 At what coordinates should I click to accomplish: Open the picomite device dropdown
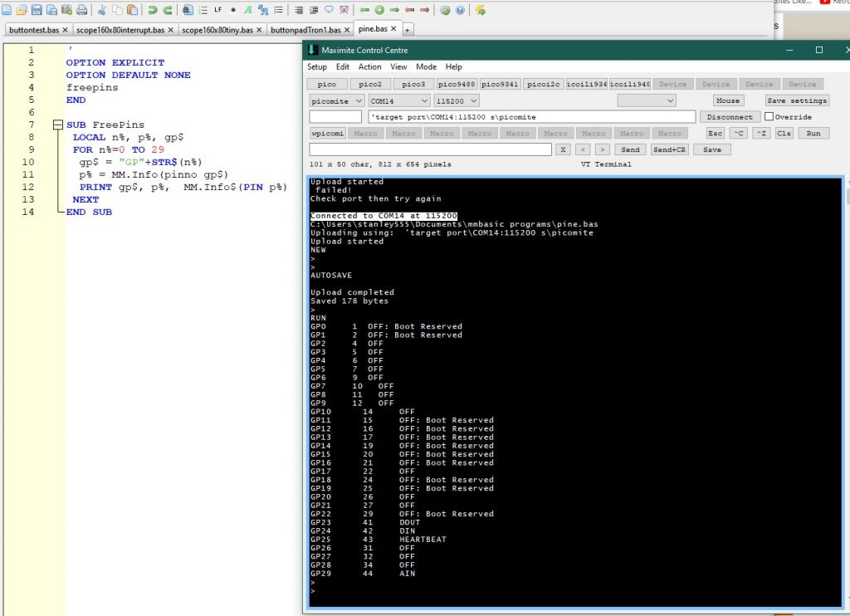[336, 100]
